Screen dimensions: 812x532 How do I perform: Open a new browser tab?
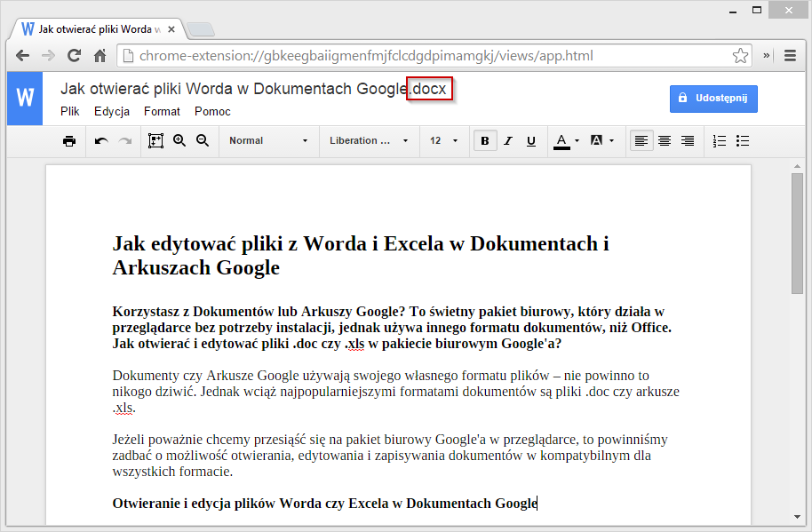coord(201,30)
